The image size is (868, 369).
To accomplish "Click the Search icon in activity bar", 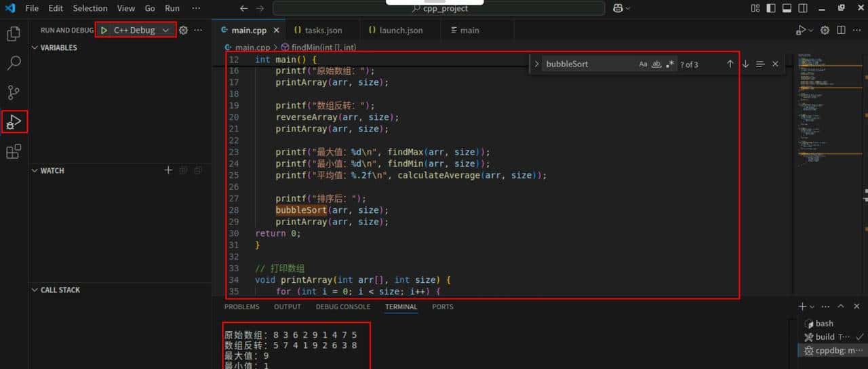I will (14, 63).
